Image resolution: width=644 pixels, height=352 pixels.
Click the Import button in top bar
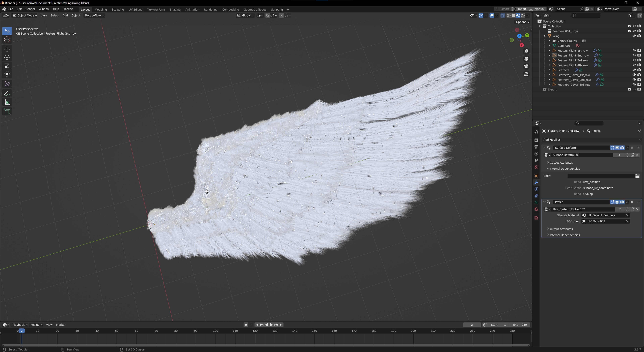tap(522, 9)
